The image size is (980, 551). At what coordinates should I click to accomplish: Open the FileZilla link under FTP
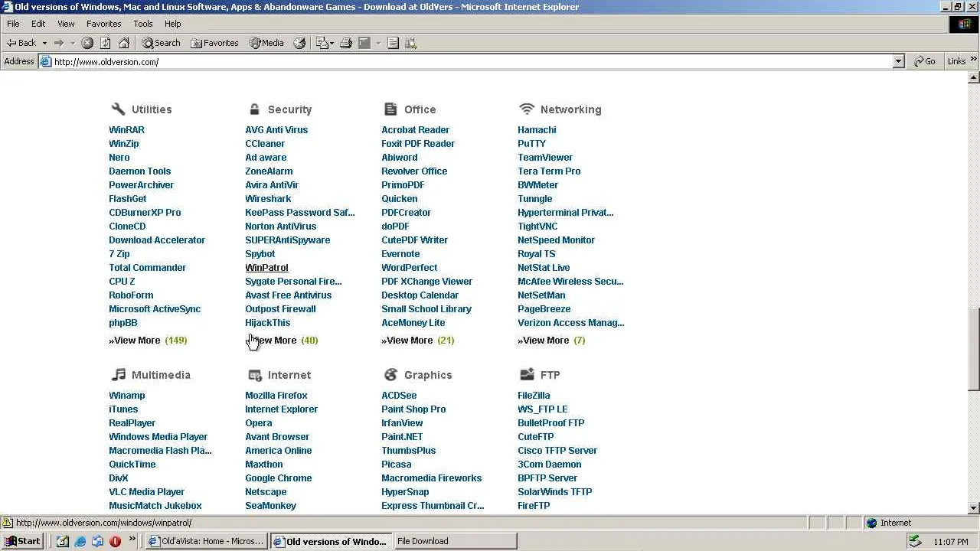[534, 395]
